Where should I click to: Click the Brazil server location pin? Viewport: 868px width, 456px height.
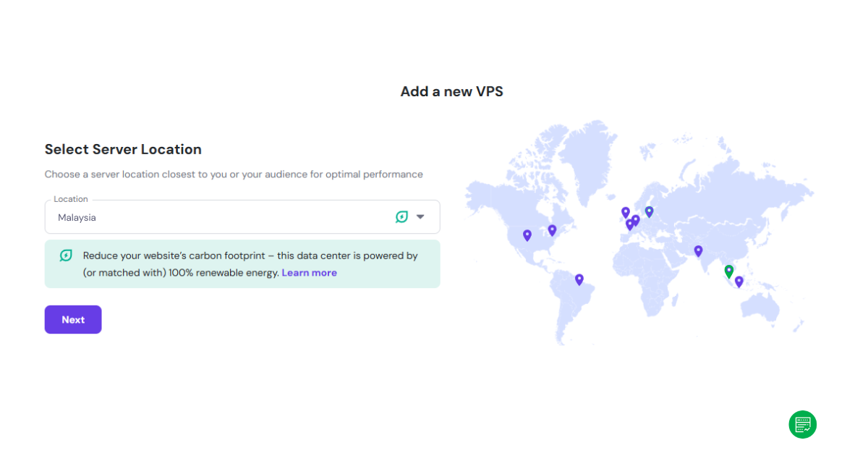579,279
